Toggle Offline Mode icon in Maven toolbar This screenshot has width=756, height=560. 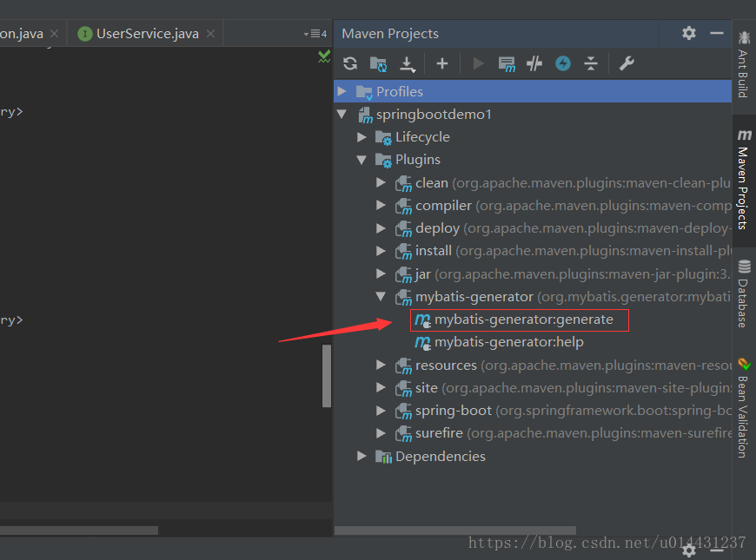[x=534, y=63]
